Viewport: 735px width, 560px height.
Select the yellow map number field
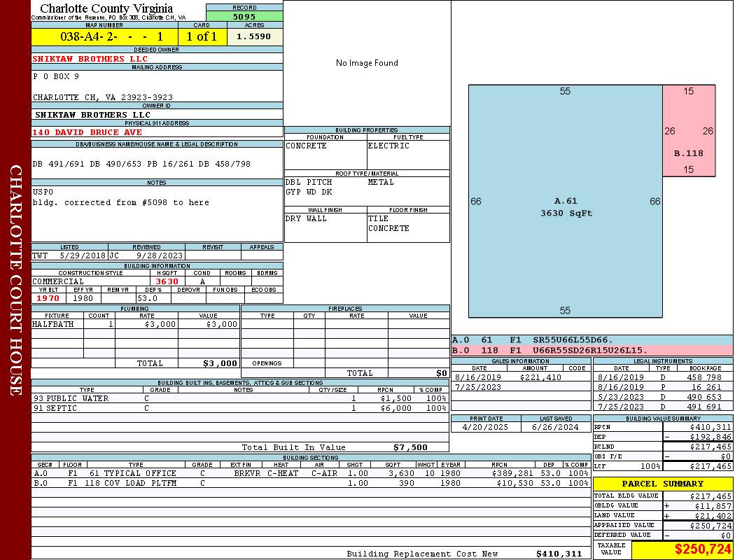(104, 36)
